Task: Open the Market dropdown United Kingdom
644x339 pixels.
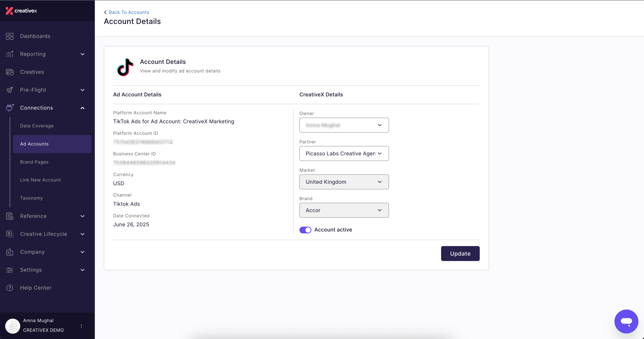Action: (x=344, y=182)
